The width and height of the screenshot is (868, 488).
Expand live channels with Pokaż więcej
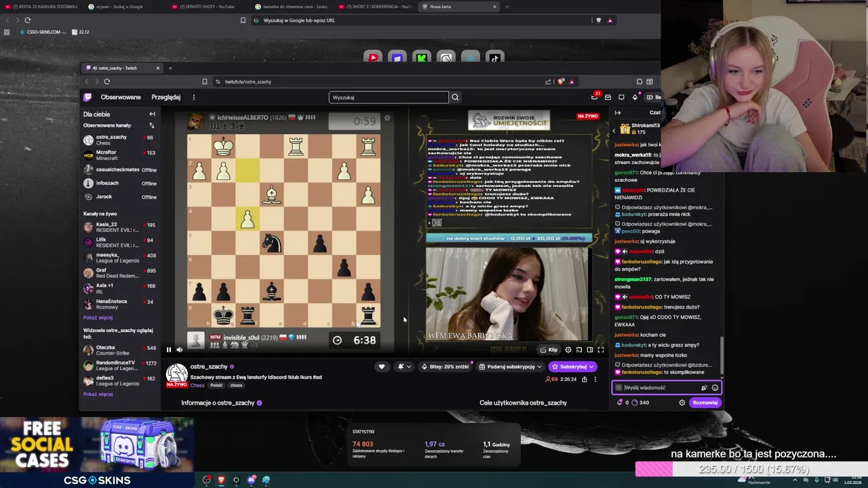pyautogui.click(x=98, y=317)
